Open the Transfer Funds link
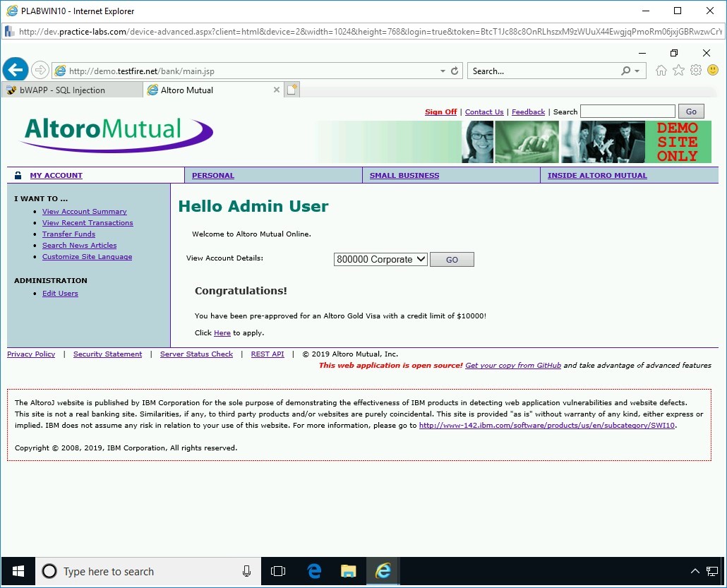The width and height of the screenshot is (727, 588). pos(68,234)
